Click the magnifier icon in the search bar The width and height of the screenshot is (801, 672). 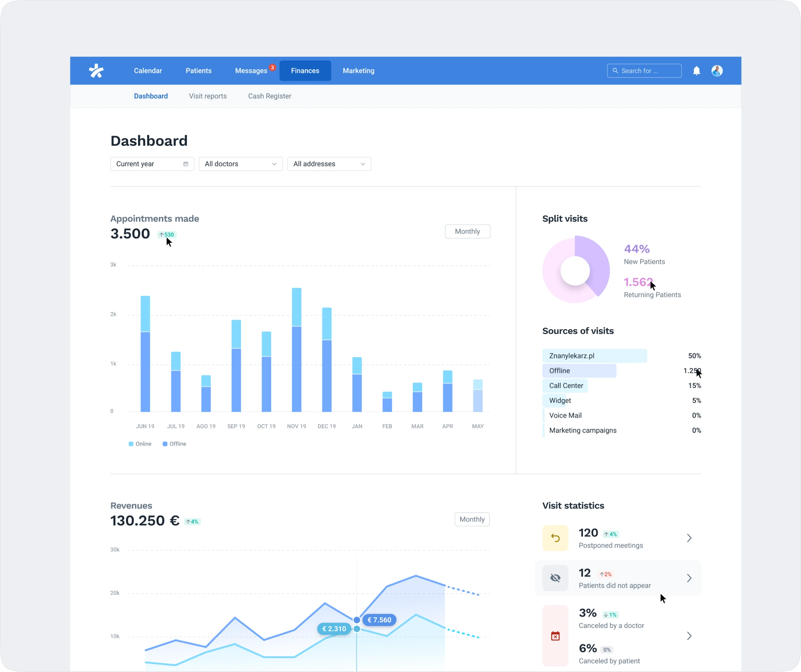point(615,70)
